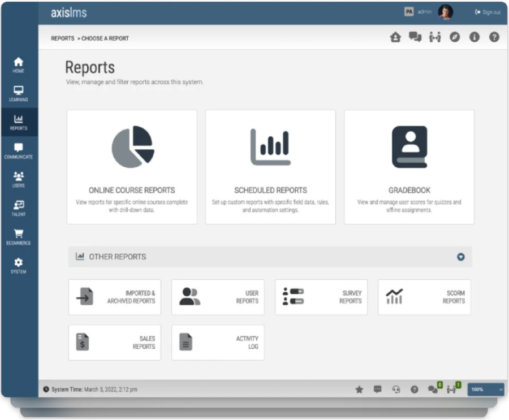
Task: Go to Learning in the sidebar
Action: pos(19,94)
